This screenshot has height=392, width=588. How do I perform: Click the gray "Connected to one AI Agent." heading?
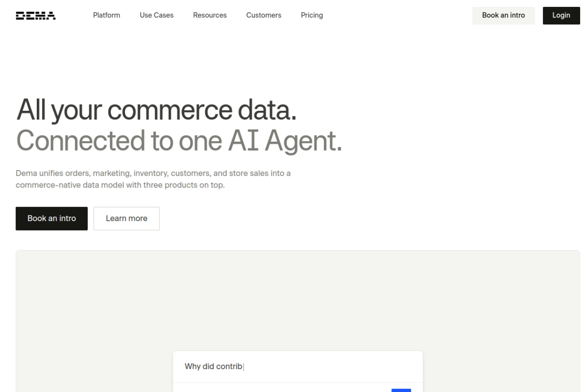(179, 141)
